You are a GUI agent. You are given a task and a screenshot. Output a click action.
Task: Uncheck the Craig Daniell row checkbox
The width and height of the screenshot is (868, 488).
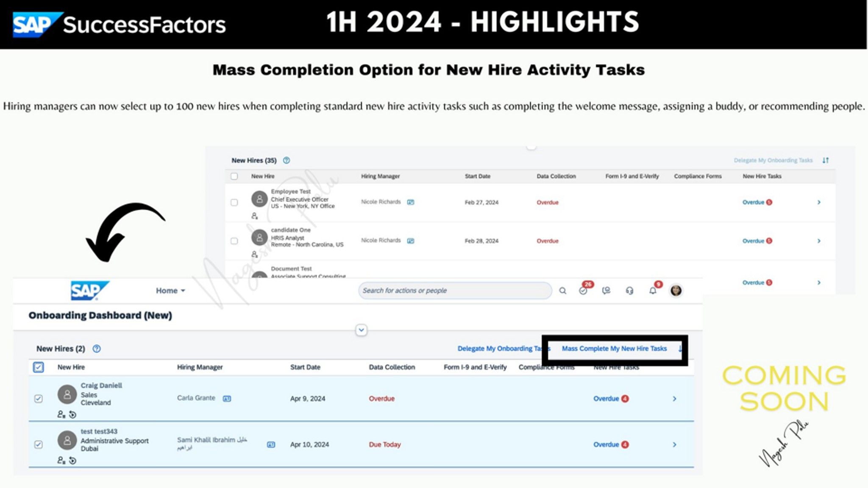(x=38, y=399)
